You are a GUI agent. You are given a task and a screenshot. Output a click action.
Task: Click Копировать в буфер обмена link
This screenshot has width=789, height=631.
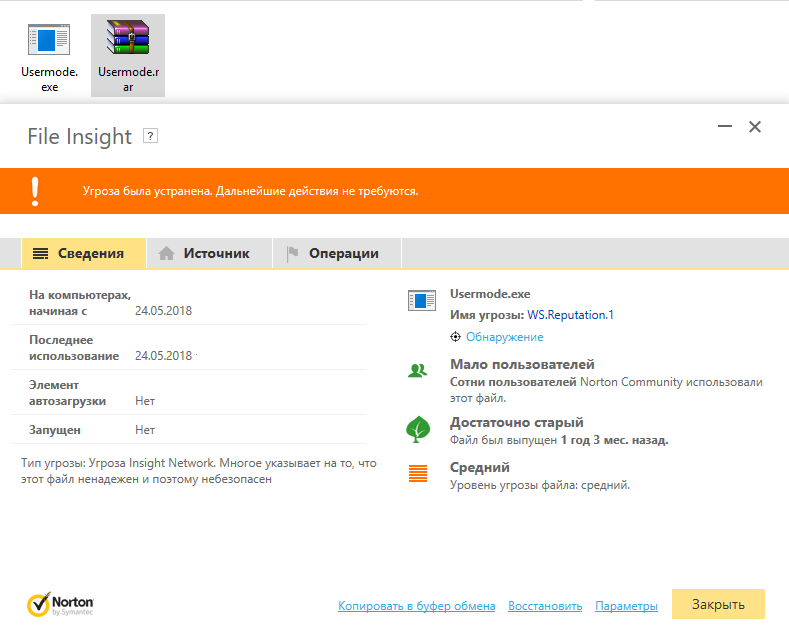pos(417,606)
